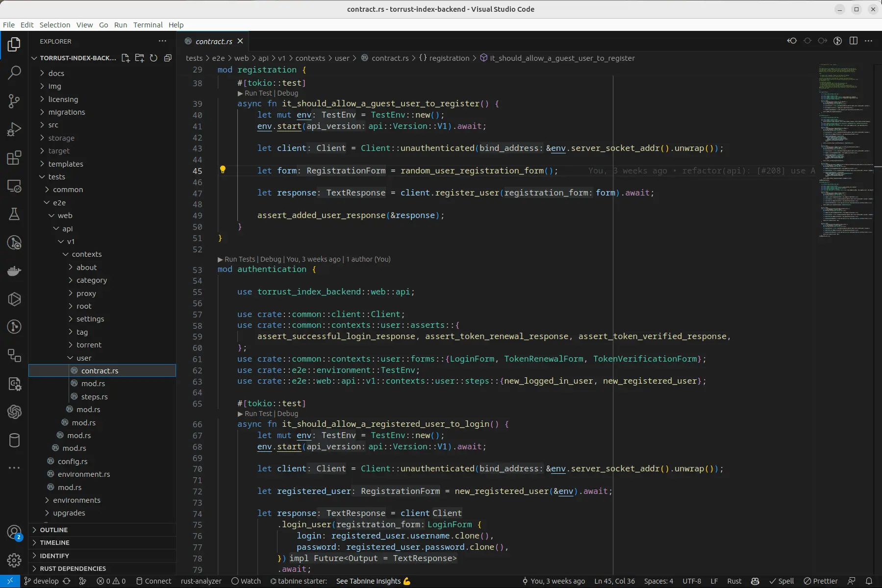The image size is (882, 588).
Task: Open the ChatGPT sidebar icon
Action: [14, 412]
